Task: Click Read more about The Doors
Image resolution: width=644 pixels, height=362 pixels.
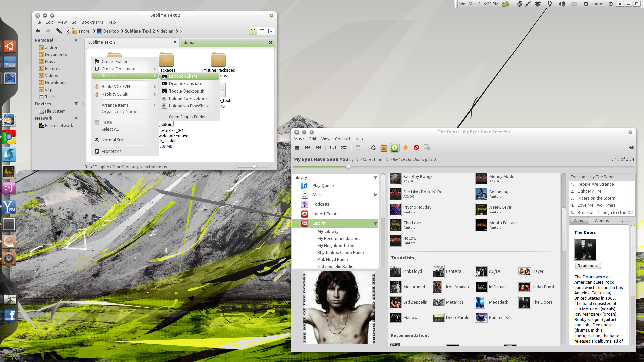Action: click(x=588, y=266)
